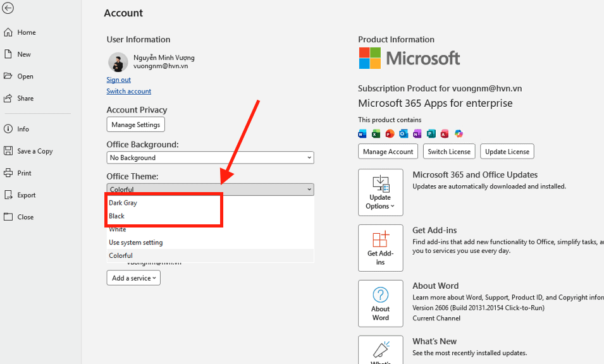The height and width of the screenshot is (364, 604).
Task: Open the Update Options dropdown button
Action: (x=381, y=192)
